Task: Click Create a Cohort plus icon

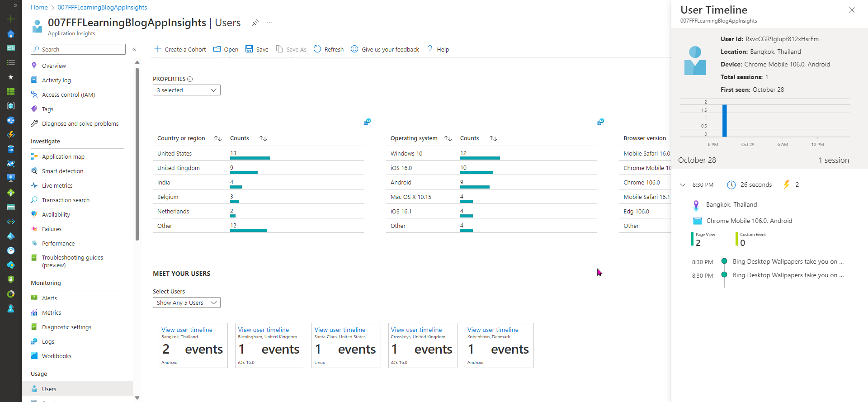Action: click(x=158, y=49)
